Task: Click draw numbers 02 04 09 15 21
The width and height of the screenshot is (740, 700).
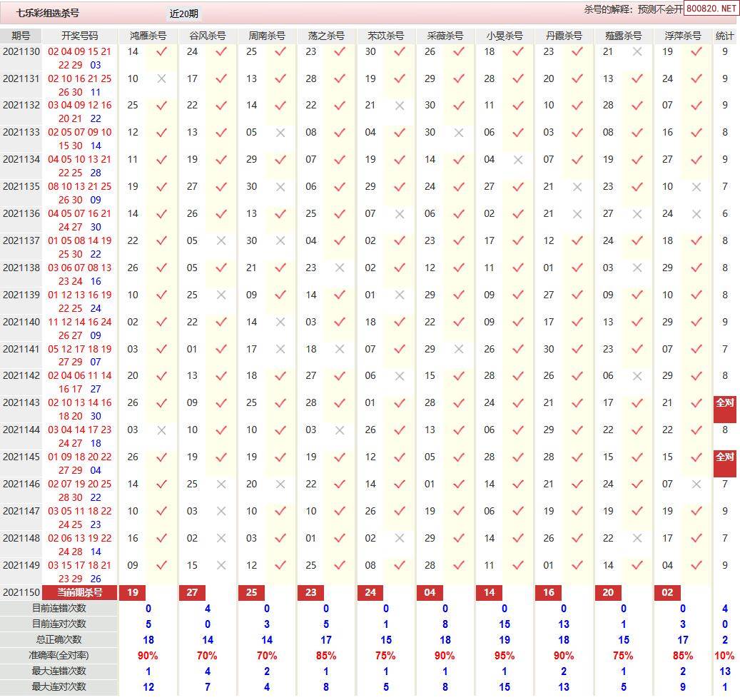Action: point(79,51)
